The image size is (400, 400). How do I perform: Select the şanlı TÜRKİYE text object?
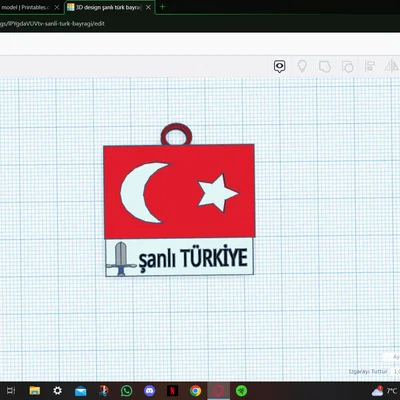[x=193, y=259]
